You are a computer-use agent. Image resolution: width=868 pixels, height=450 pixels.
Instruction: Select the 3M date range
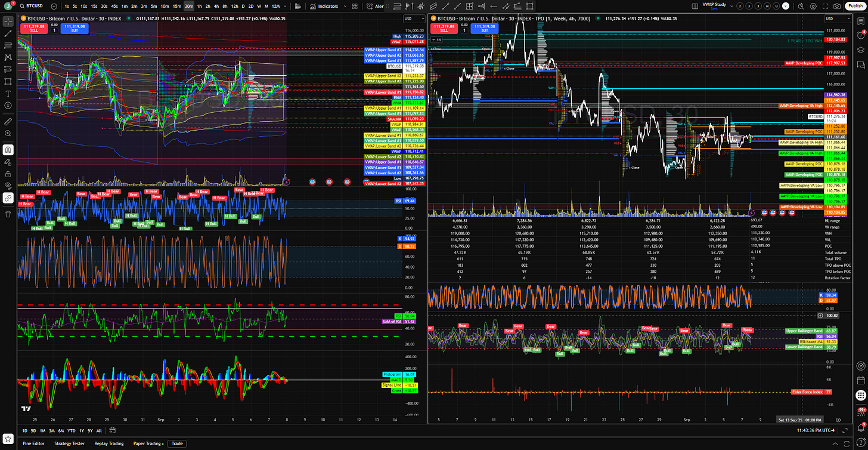[x=52, y=431]
